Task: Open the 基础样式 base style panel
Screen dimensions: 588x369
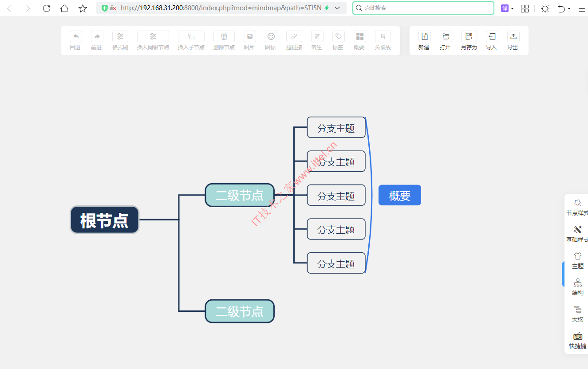Action: point(577,234)
